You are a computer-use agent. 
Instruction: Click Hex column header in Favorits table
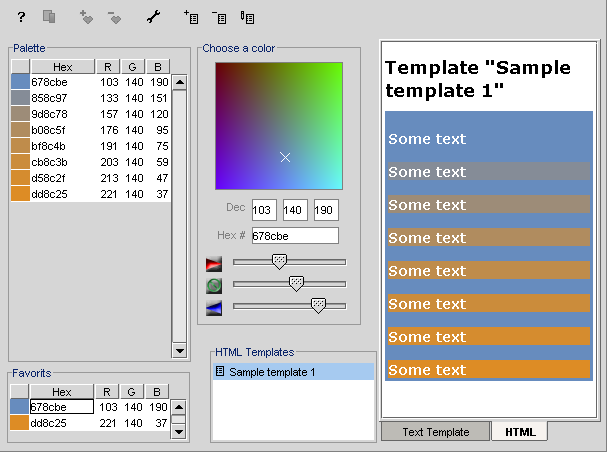click(62, 392)
